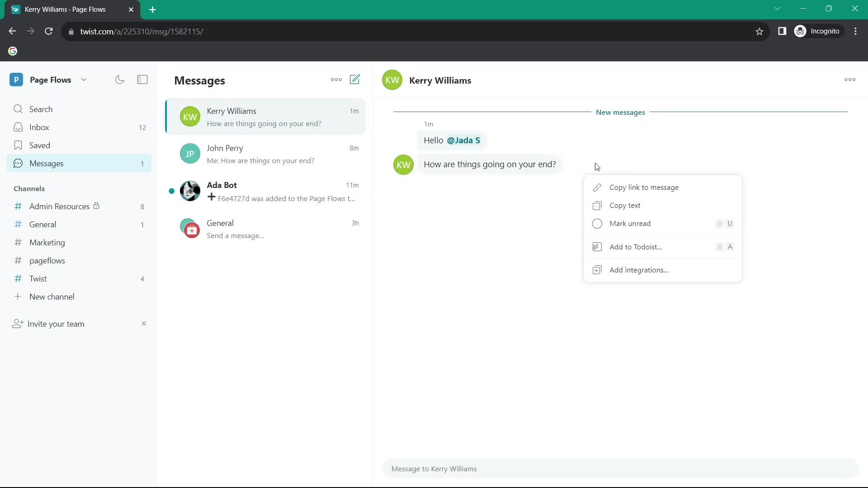The width and height of the screenshot is (868, 488).
Task: Open Messages list more options menu
Action: click(336, 80)
